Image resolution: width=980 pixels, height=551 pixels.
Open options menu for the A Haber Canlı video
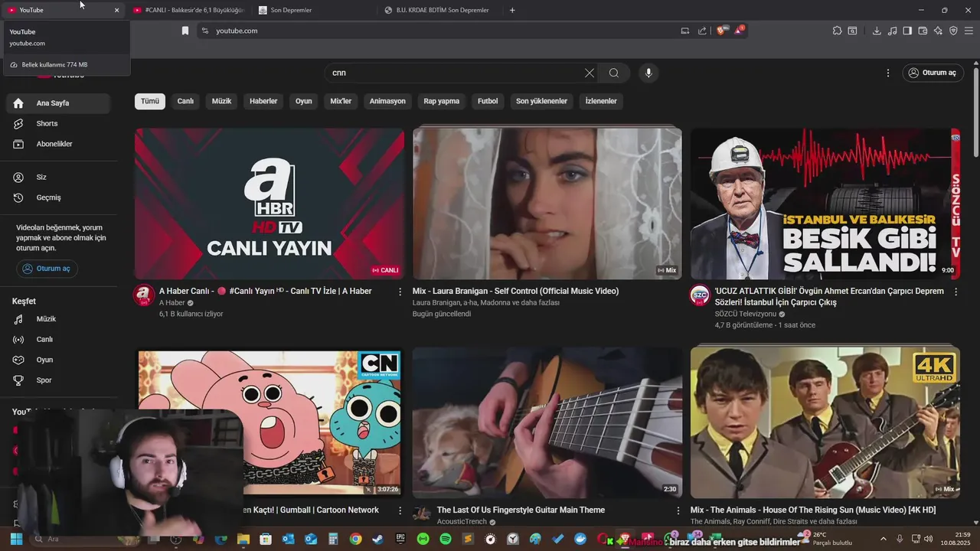click(400, 292)
